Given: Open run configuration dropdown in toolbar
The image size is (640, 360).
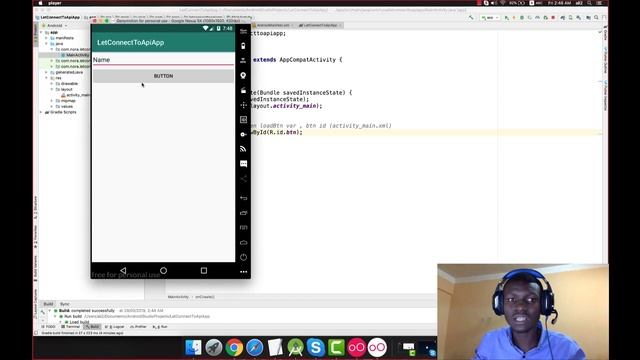Looking at the screenshot, I should point(490,18).
